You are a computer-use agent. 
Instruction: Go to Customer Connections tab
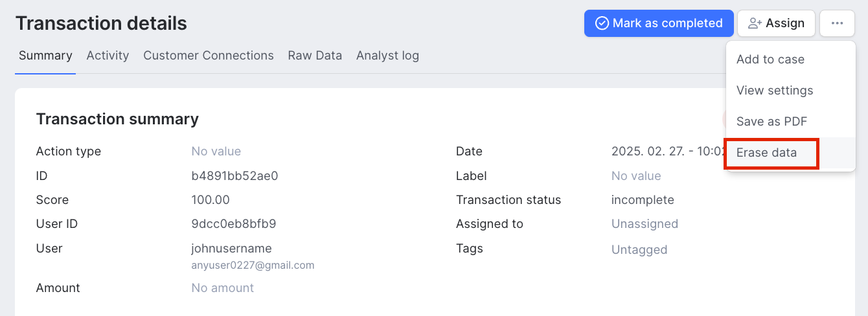tap(209, 56)
